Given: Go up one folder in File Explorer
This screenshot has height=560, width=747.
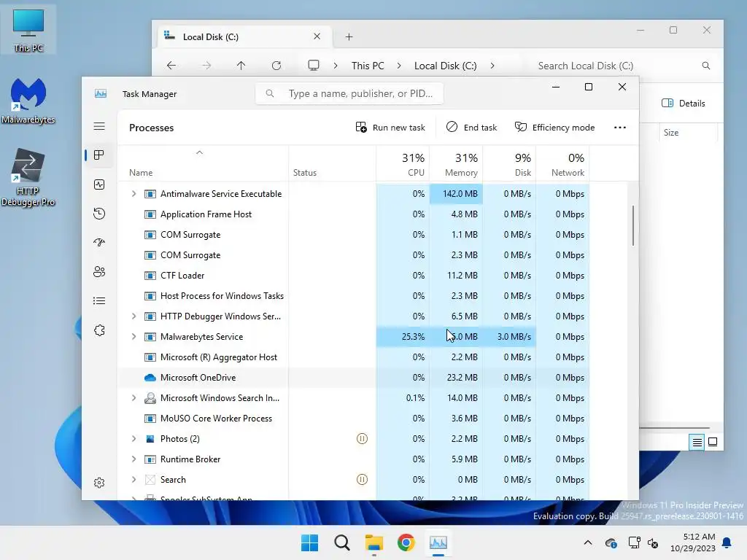Looking at the screenshot, I should pyautogui.click(x=241, y=66).
